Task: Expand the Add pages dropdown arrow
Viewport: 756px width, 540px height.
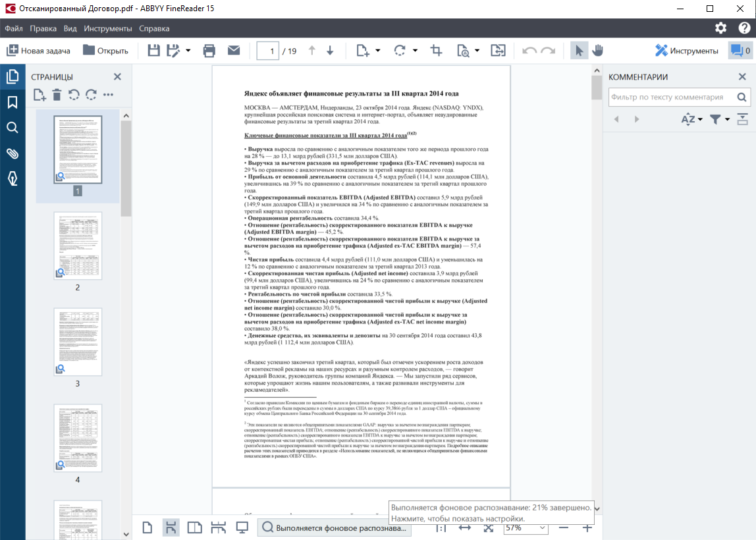Action: 377,50
